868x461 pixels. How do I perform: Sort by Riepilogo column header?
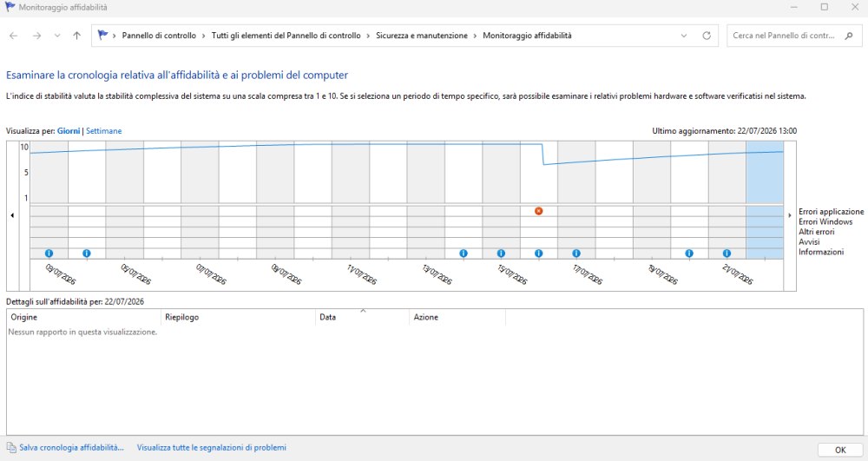click(x=238, y=317)
